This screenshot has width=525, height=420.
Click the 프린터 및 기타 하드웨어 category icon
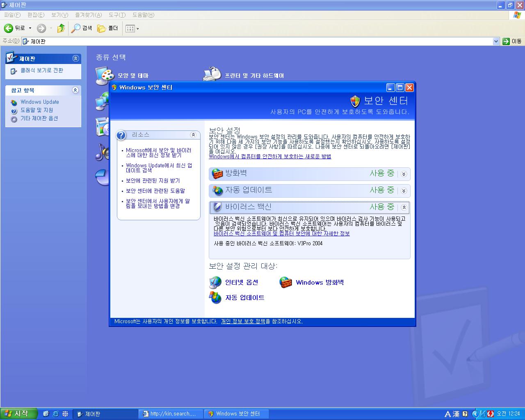(212, 74)
